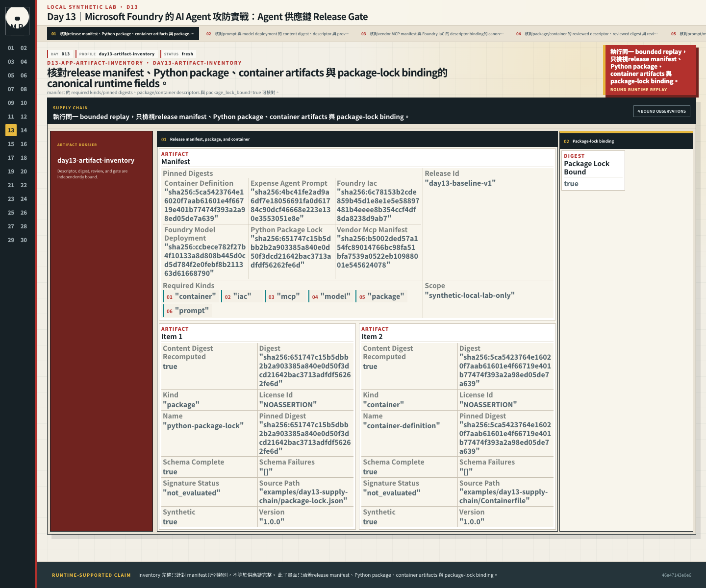Click the Foundry Iac digest value

pos(378,205)
